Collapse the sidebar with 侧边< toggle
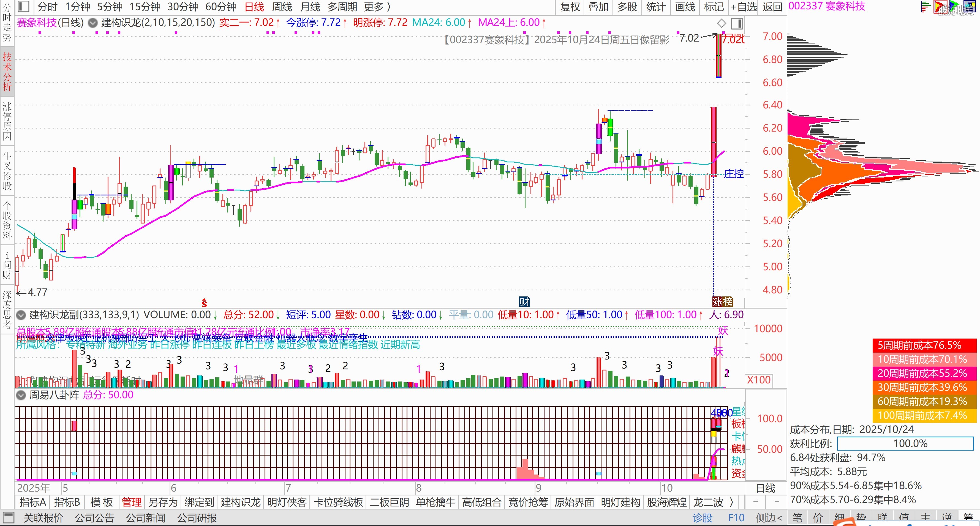The image size is (980, 526). click(x=769, y=518)
